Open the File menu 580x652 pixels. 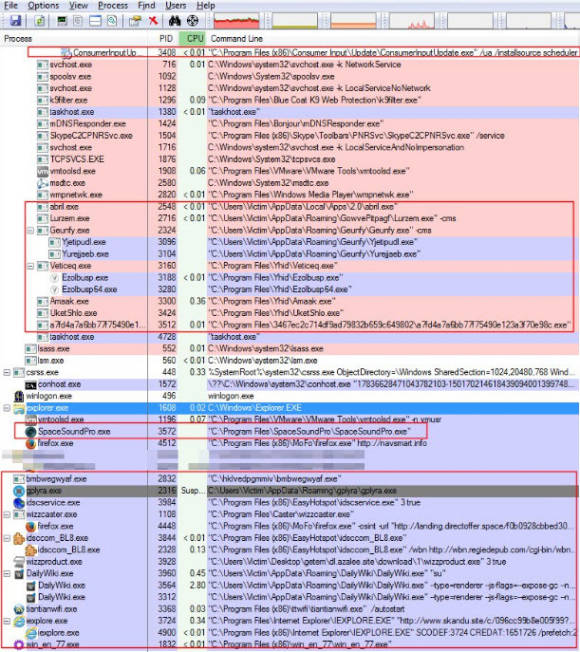11,5
